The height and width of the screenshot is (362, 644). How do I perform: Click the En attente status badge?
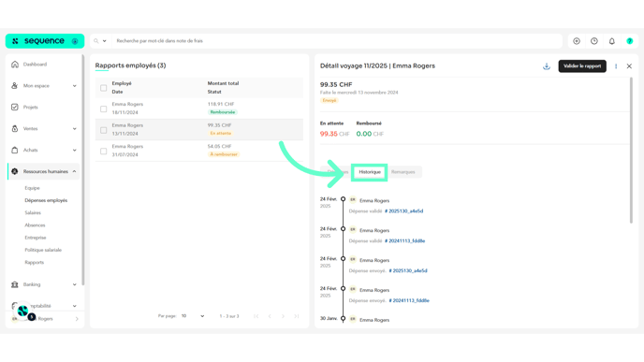pyautogui.click(x=221, y=134)
